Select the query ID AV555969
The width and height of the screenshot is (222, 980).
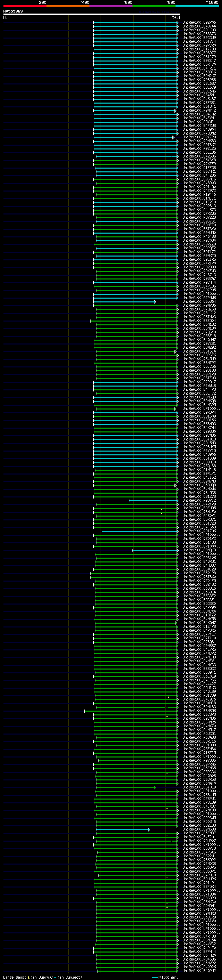pyautogui.click(x=13, y=11)
